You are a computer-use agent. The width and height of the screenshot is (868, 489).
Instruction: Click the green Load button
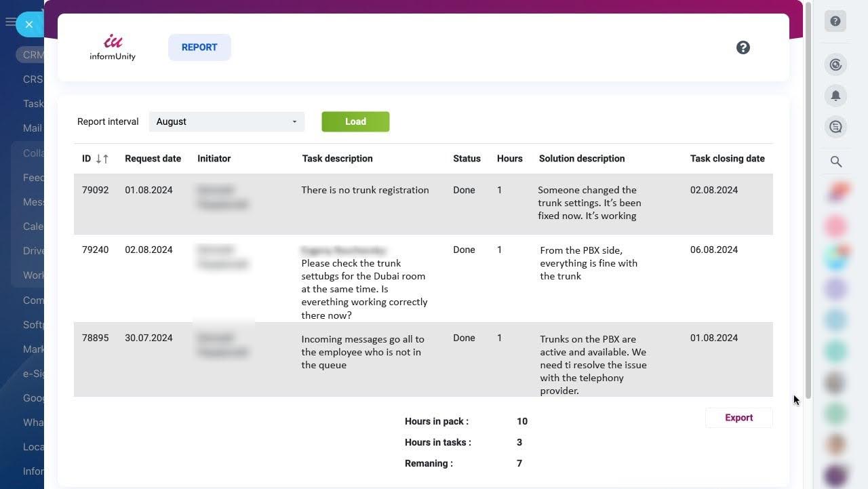pos(355,121)
